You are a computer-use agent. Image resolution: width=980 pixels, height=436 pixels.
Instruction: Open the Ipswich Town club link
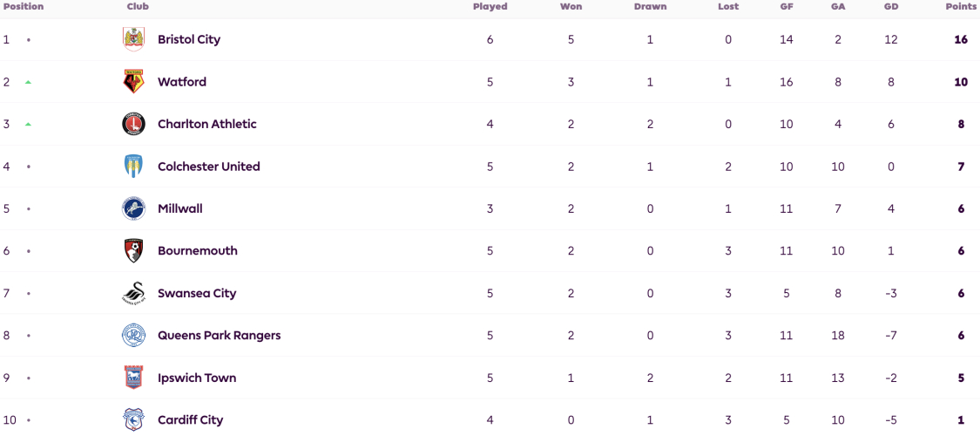[x=197, y=378]
